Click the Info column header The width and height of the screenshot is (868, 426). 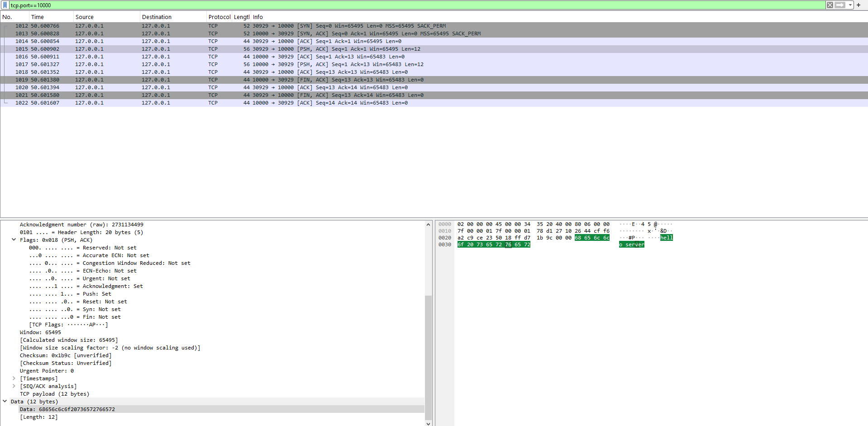pyautogui.click(x=258, y=17)
